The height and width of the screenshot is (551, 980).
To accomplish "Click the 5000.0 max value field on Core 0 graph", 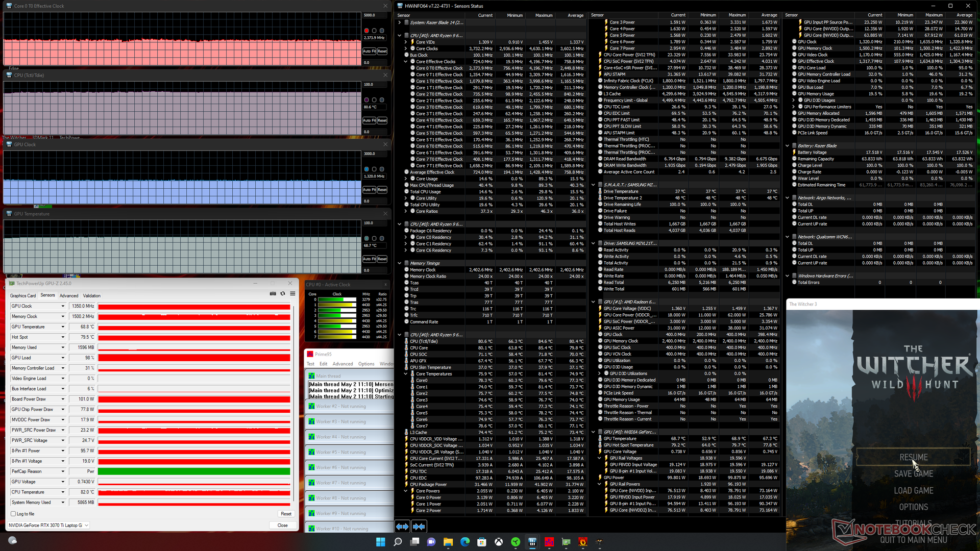I will (375, 15).
